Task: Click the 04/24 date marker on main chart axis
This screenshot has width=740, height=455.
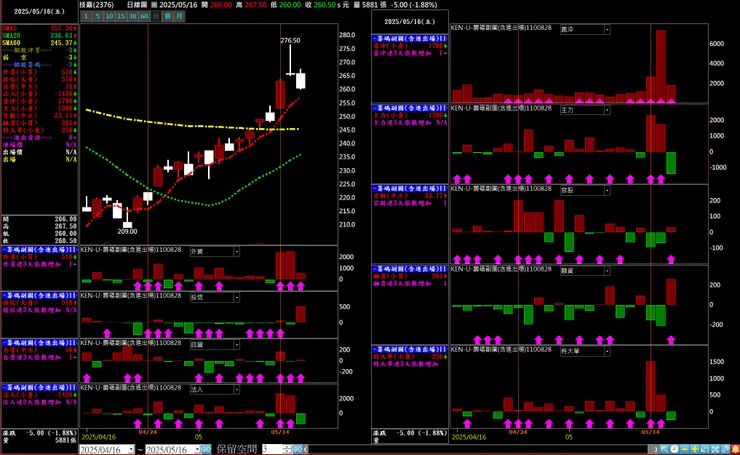Action: click(148, 432)
